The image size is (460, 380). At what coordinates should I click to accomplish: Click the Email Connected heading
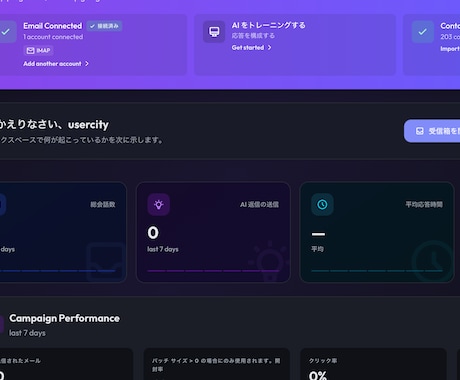tap(53, 26)
